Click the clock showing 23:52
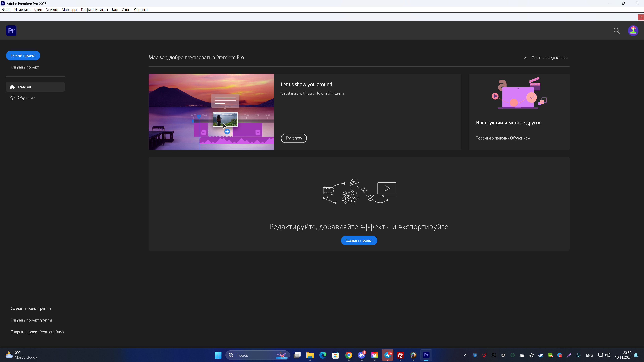Image resolution: width=644 pixels, height=362 pixels. pyautogui.click(x=627, y=352)
